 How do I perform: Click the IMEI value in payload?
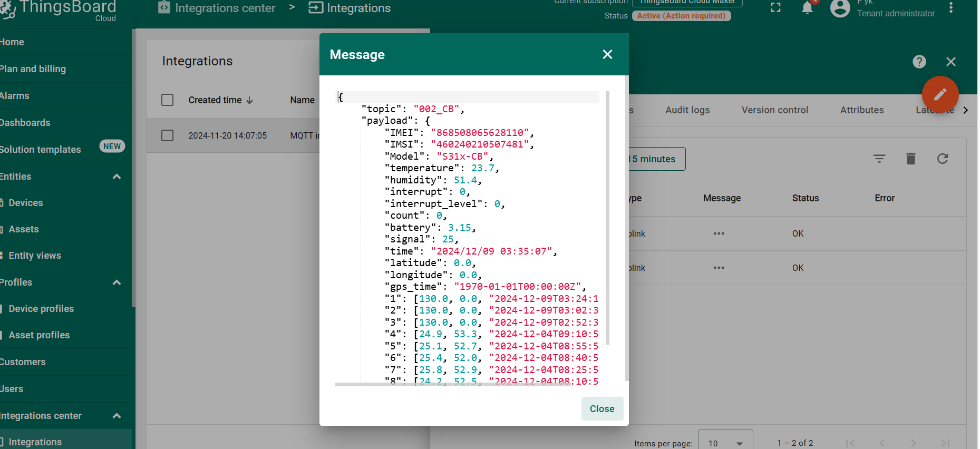tap(480, 133)
